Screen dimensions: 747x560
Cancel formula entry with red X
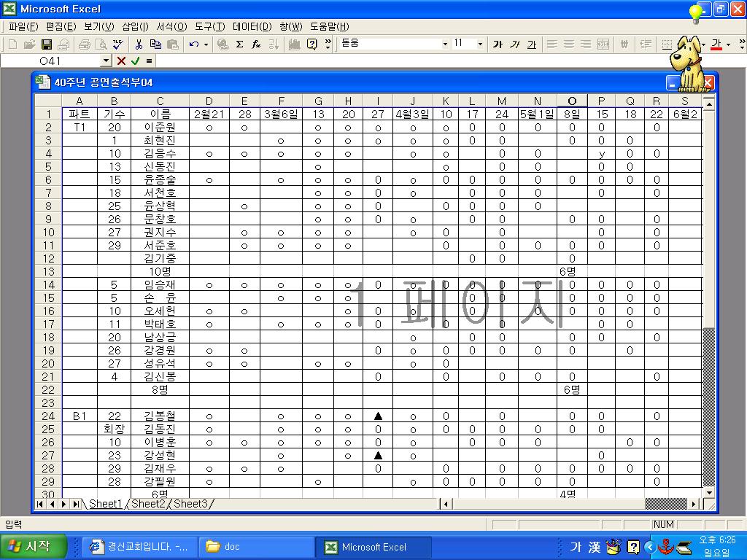click(x=121, y=61)
